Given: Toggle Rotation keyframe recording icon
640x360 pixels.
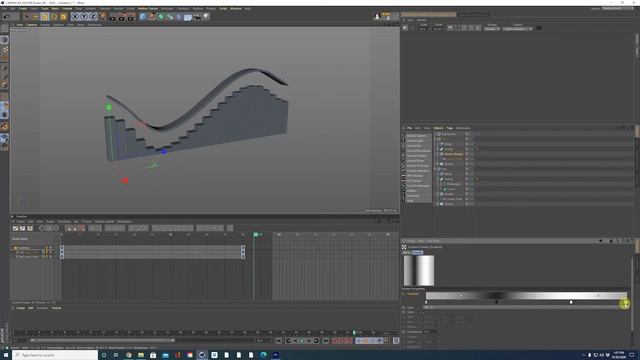Looking at the screenshot, I should [x=373, y=341].
